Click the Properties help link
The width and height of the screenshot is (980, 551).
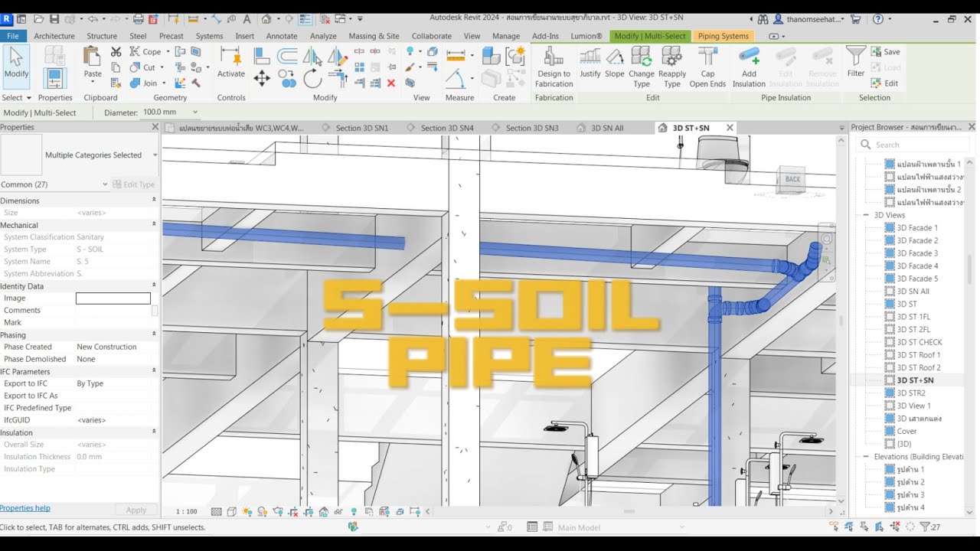[x=25, y=508]
